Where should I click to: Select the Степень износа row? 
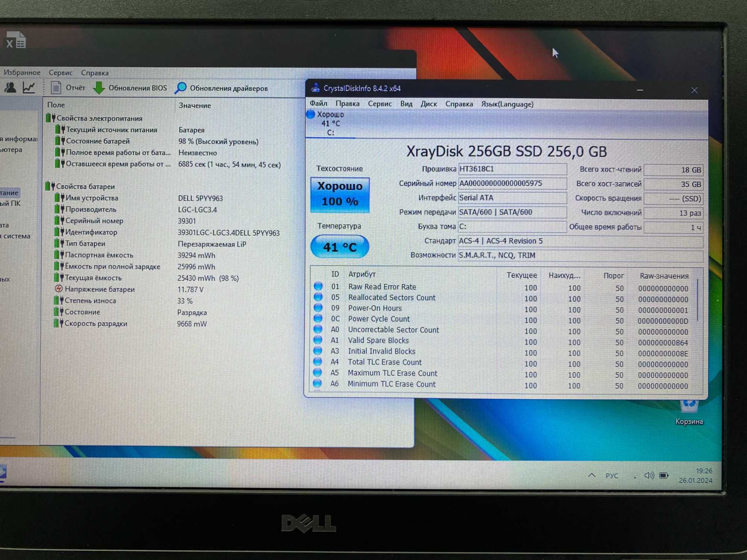123,301
